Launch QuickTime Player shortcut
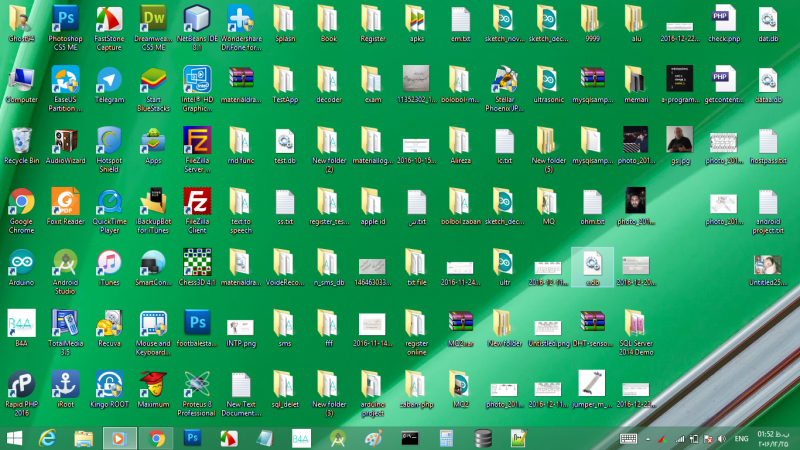 [x=109, y=211]
